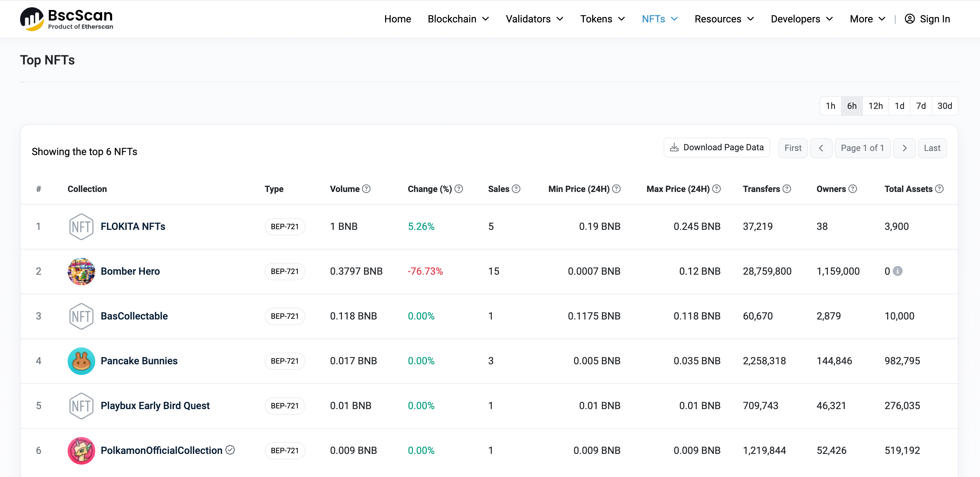Click the Download Page Data icon
This screenshot has width=980, height=477.
point(675,148)
